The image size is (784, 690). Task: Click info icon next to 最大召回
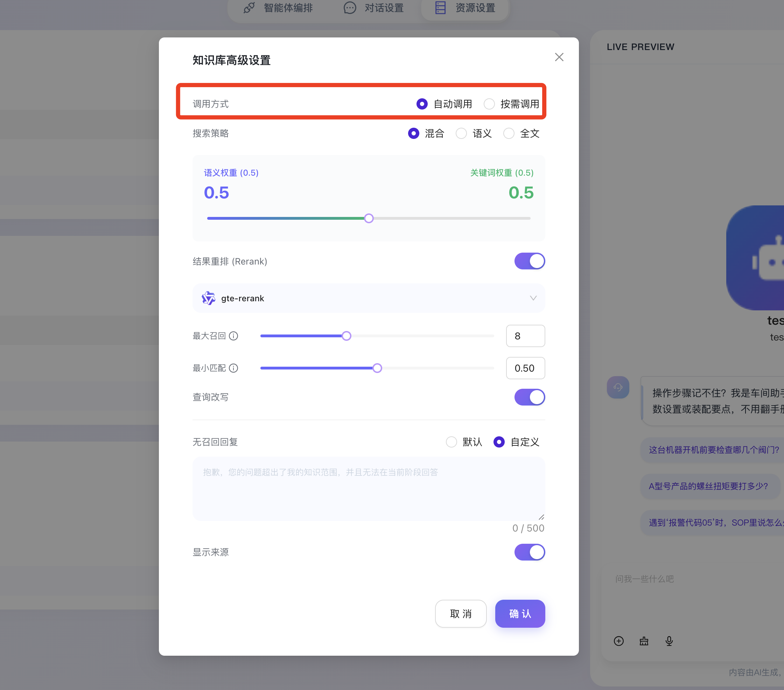click(233, 336)
